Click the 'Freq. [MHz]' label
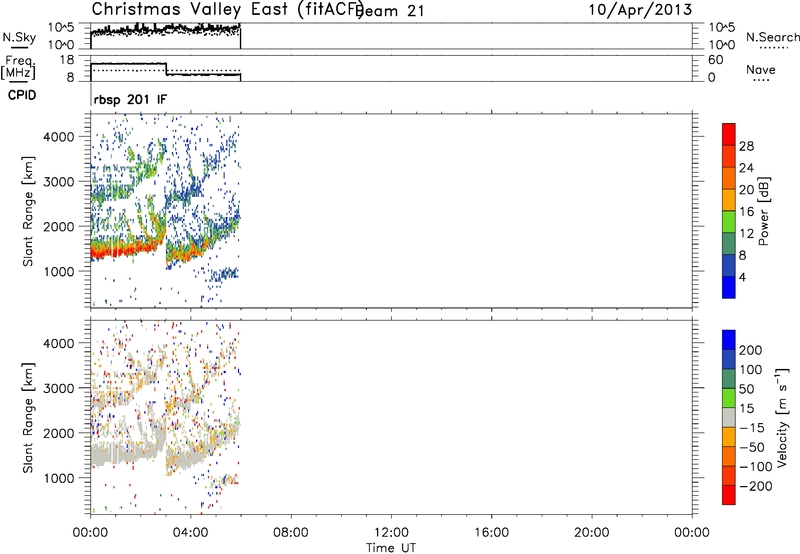This screenshot has width=800, height=554. (x=18, y=67)
